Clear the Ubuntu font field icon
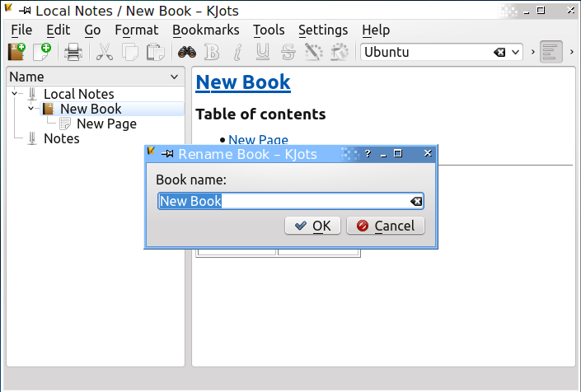This screenshot has width=581, height=392. click(499, 52)
